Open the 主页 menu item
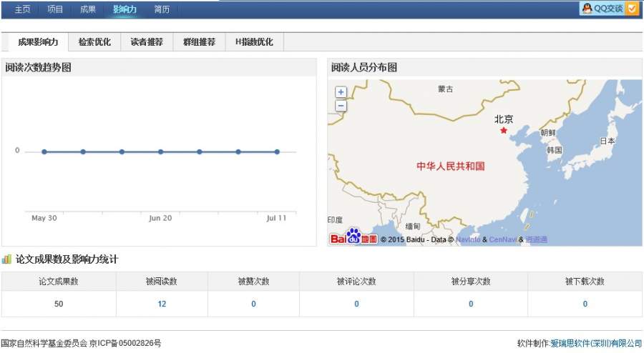 22,9
